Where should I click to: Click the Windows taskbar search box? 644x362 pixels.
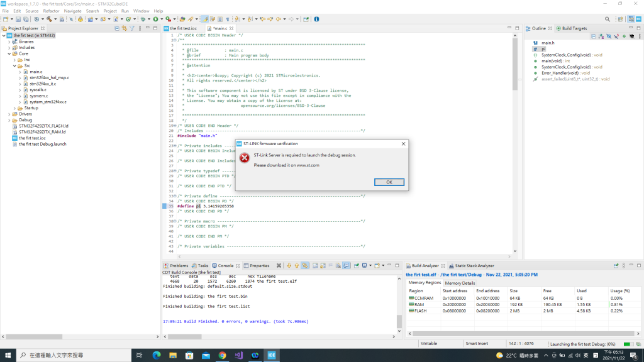(73, 355)
